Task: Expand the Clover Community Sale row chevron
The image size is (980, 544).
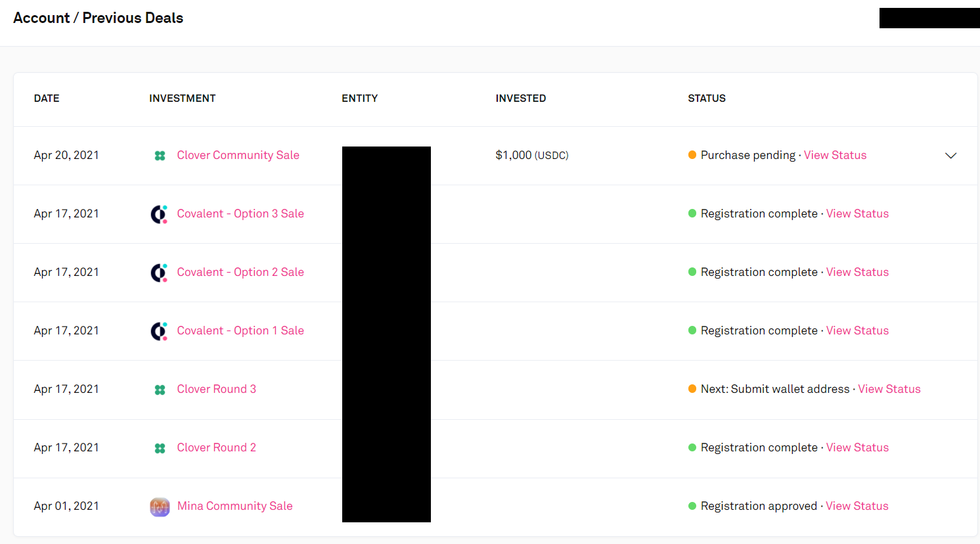Action: point(950,156)
